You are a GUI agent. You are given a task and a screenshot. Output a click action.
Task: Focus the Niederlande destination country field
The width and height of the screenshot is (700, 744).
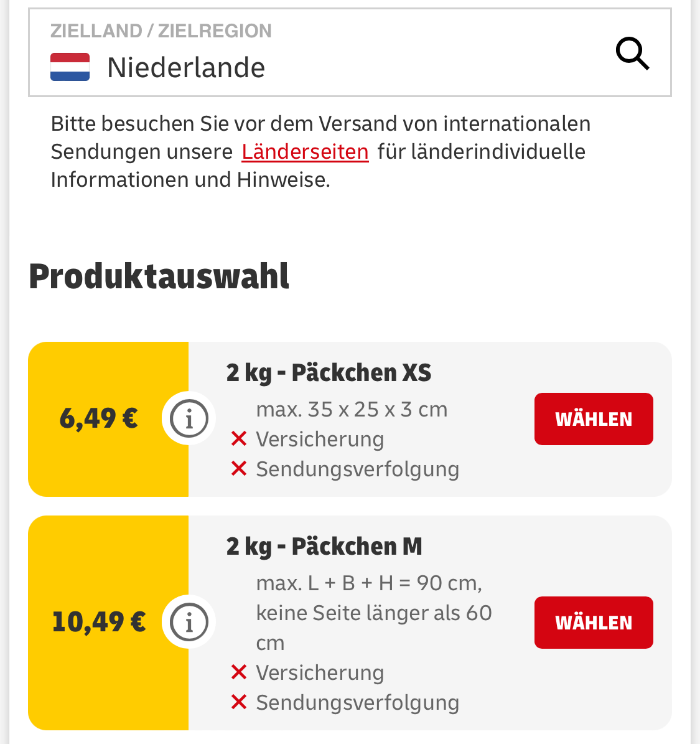click(311, 67)
